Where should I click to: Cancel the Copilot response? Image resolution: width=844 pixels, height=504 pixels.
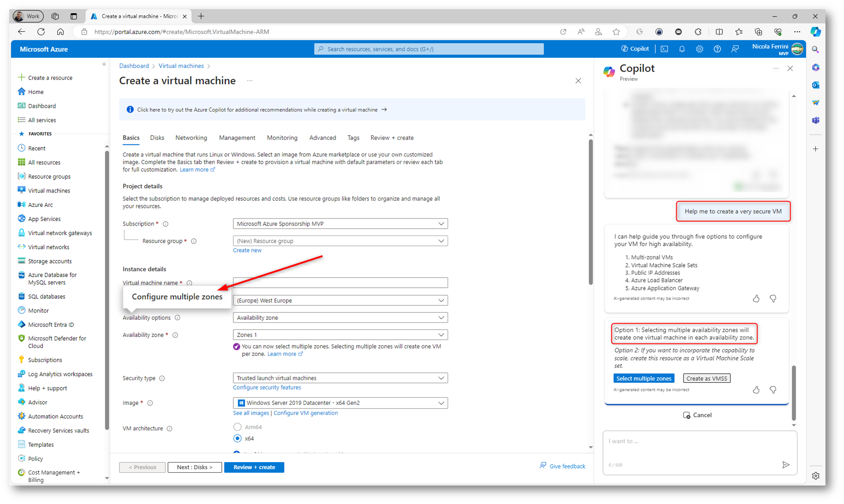[x=697, y=415]
